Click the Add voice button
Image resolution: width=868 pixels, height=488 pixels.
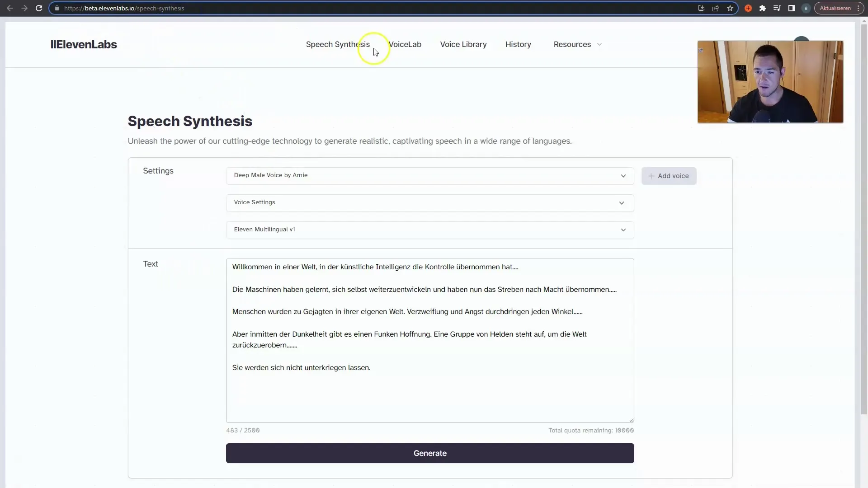pos(668,175)
